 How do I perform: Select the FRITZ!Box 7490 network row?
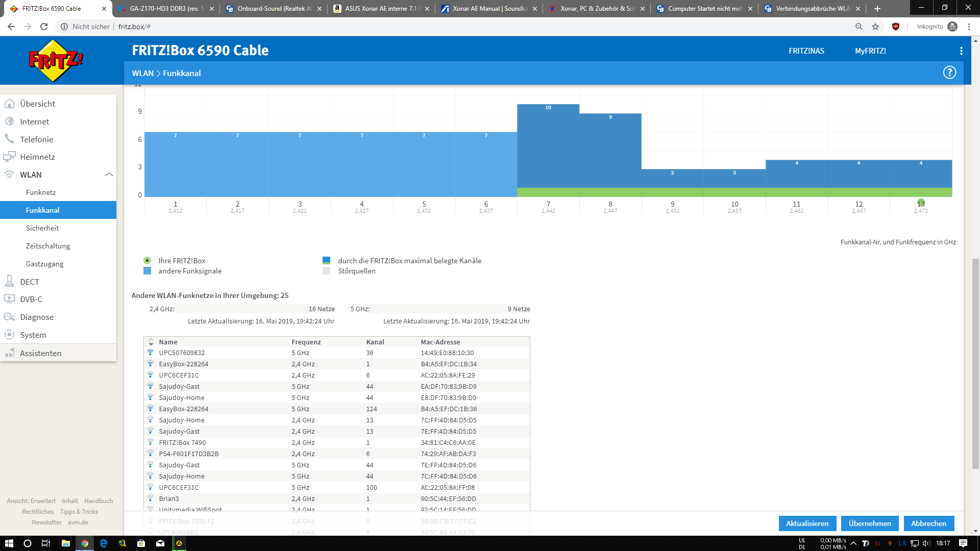337,443
